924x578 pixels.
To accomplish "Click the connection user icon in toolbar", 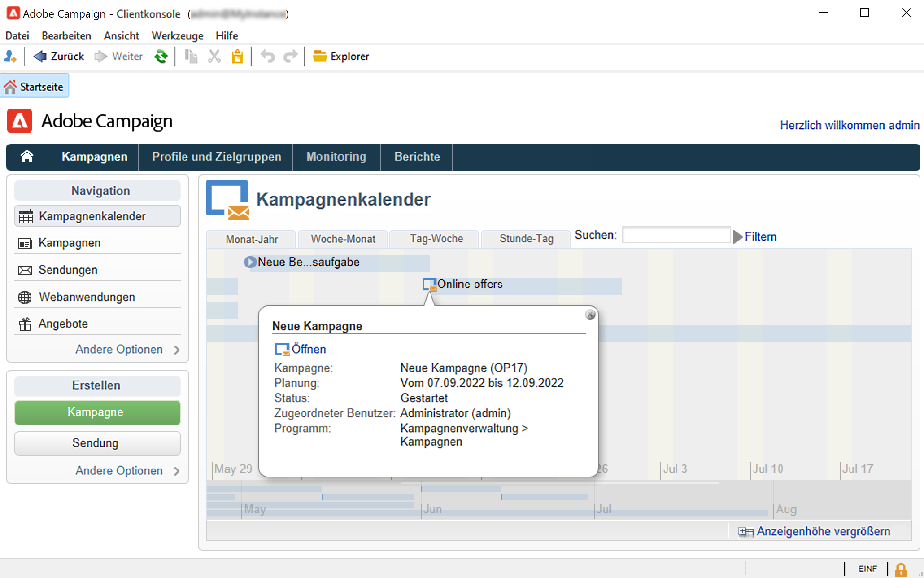I will click(x=10, y=57).
